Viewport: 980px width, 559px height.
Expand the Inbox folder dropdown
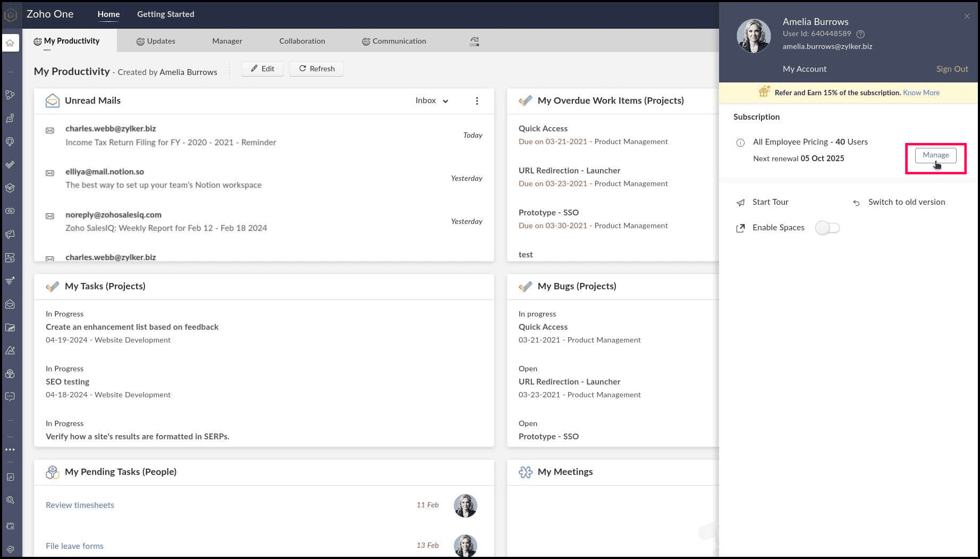[432, 101]
